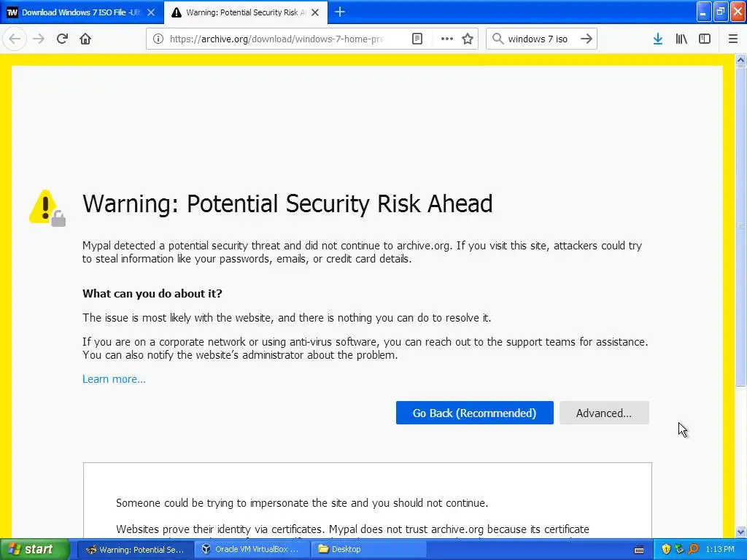
Task: Show the library bookmarks and history
Action: (x=681, y=39)
